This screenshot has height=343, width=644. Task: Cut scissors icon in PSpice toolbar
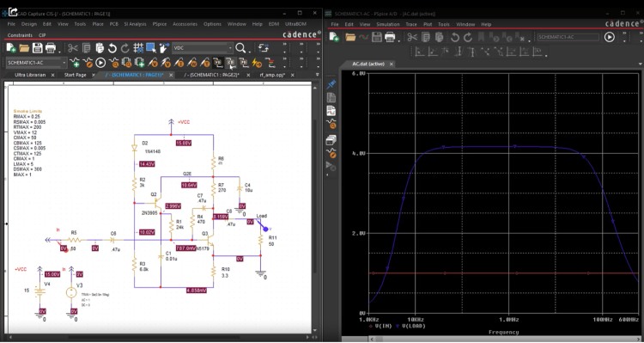pos(412,37)
